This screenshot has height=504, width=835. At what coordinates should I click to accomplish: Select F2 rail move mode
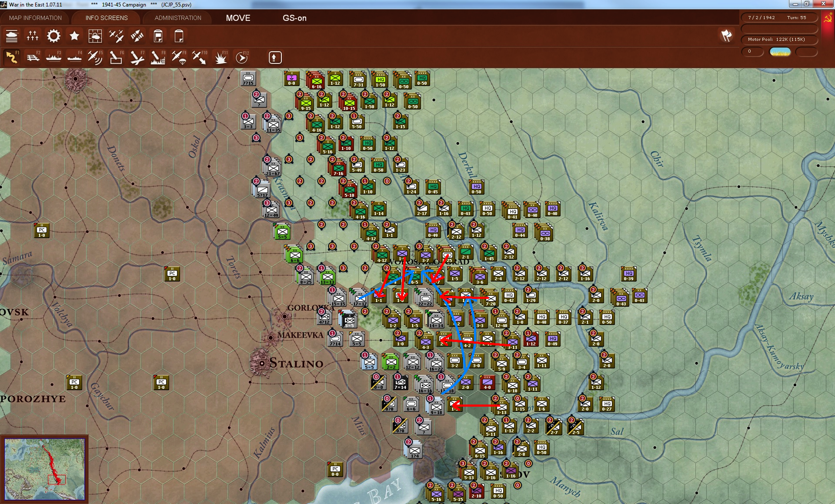33,57
